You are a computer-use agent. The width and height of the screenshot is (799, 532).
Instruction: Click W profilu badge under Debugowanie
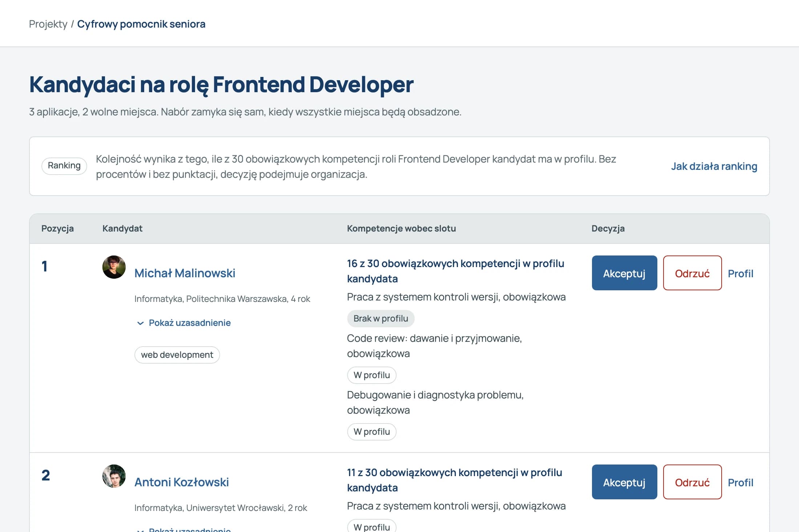pyautogui.click(x=372, y=431)
